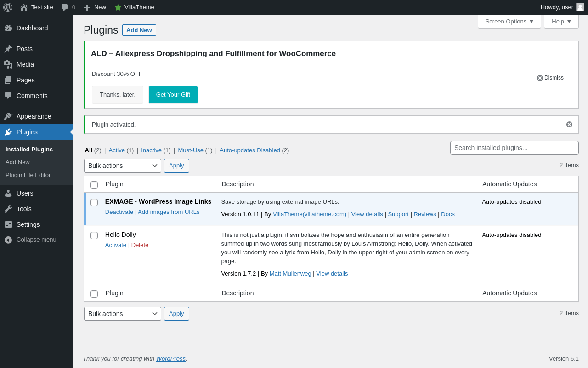The image size is (588, 368).
Task: Open Plugin File Editor submenu item
Action: [28, 175]
